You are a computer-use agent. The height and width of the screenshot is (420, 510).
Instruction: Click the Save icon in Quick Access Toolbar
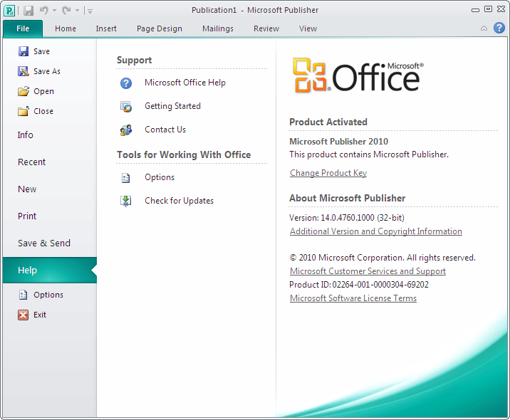[x=28, y=11]
